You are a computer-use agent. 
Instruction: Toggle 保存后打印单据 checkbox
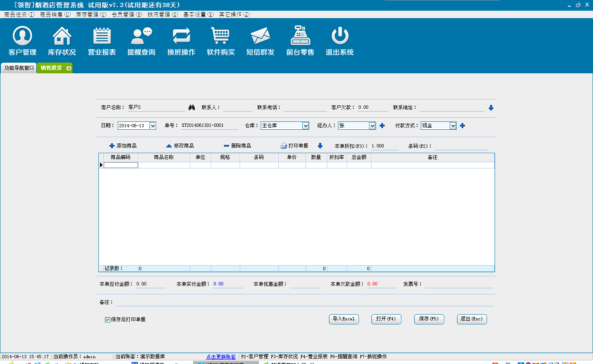(x=107, y=320)
